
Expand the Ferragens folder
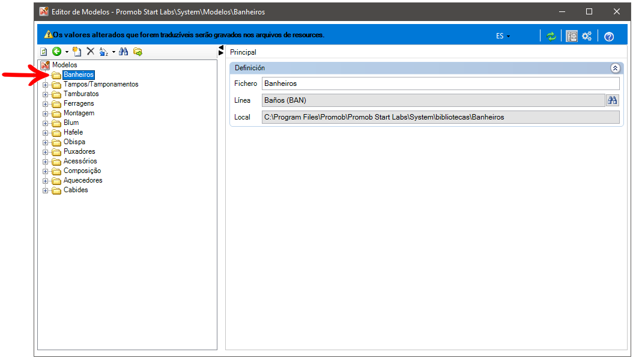(x=46, y=104)
